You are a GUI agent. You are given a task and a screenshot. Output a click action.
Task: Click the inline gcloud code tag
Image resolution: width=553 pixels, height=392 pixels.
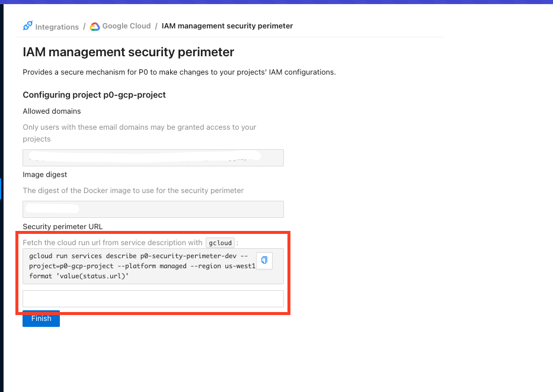coord(220,243)
